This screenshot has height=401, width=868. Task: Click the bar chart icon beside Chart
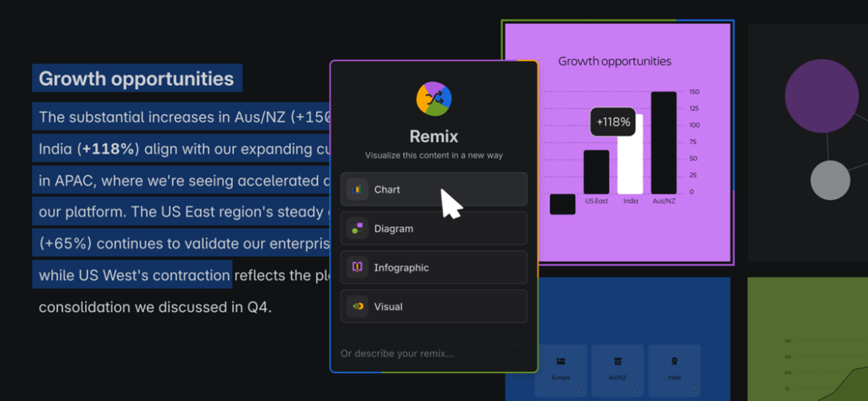(x=357, y=189)
